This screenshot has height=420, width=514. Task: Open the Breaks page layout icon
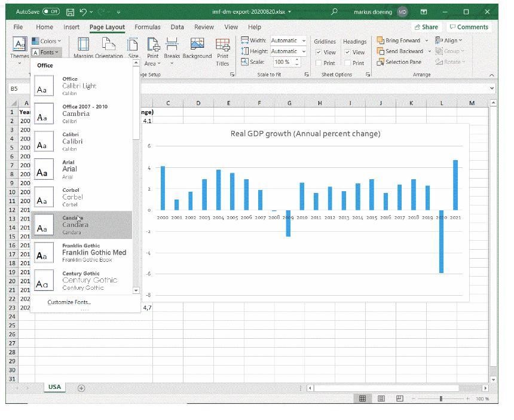tap(172, 45)
